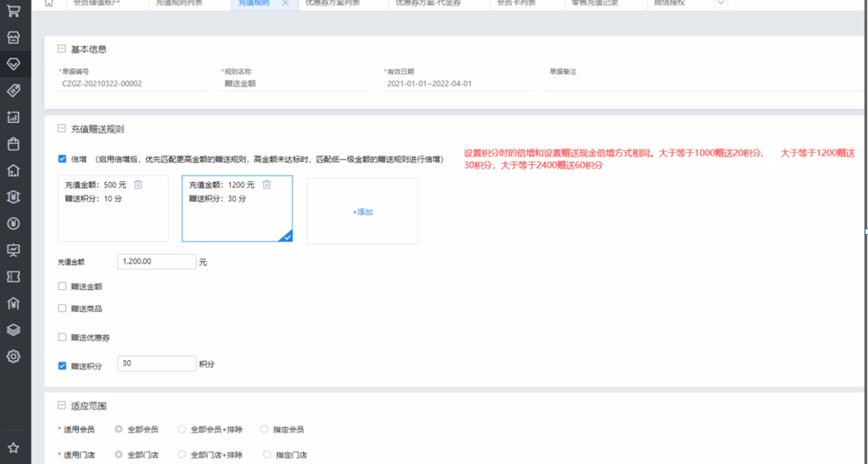This screenshot has width=868, height=464.
Task: Switch to the 优惠券方案列表 tab
Action: [332, 3]
